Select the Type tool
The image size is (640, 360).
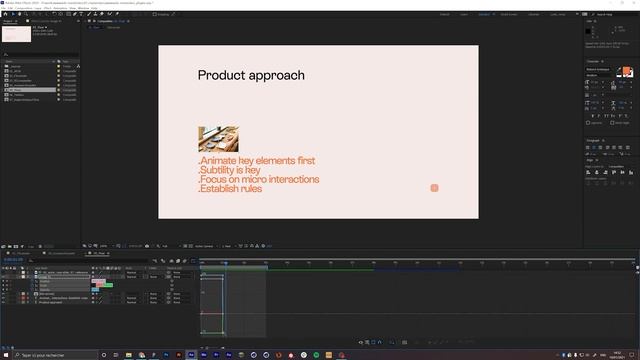coord(81,14)
